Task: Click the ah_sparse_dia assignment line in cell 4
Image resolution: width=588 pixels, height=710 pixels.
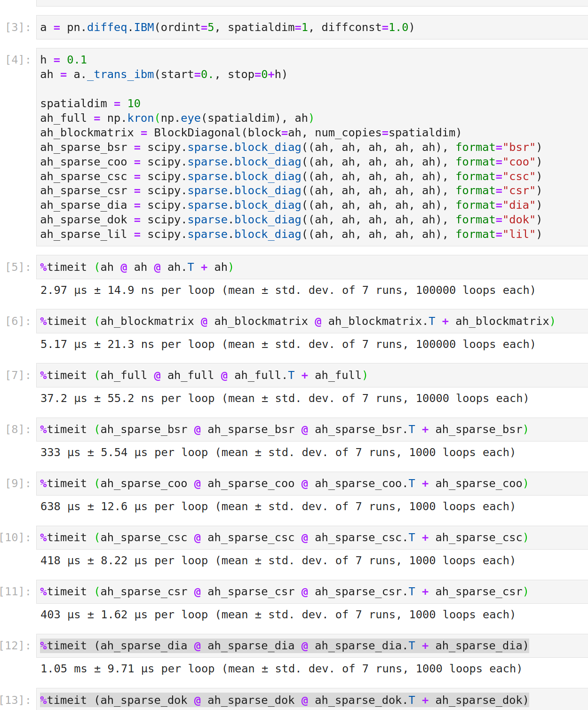Action: [291, 205]
